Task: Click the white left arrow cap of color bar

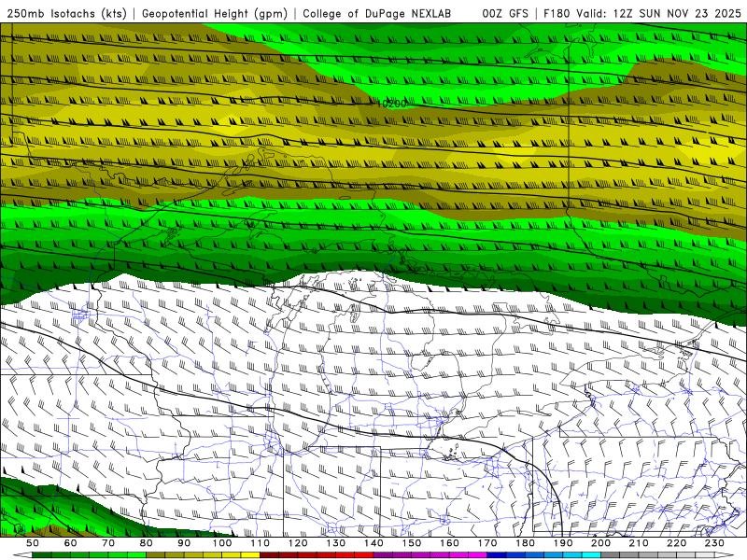Action: tap(22, 555)
